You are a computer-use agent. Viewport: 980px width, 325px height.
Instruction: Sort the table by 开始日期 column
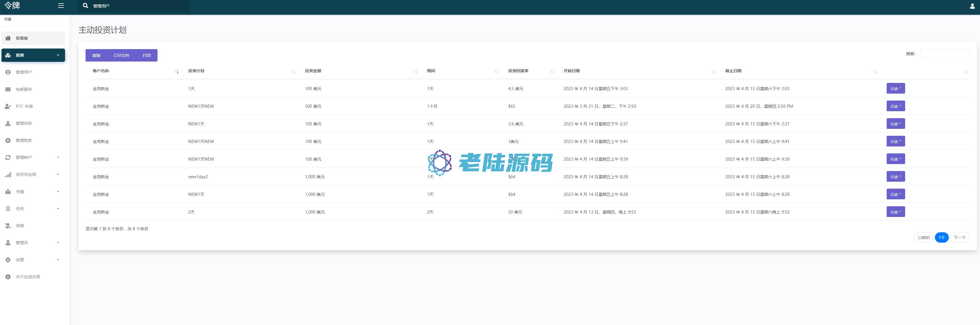[571, 71]
